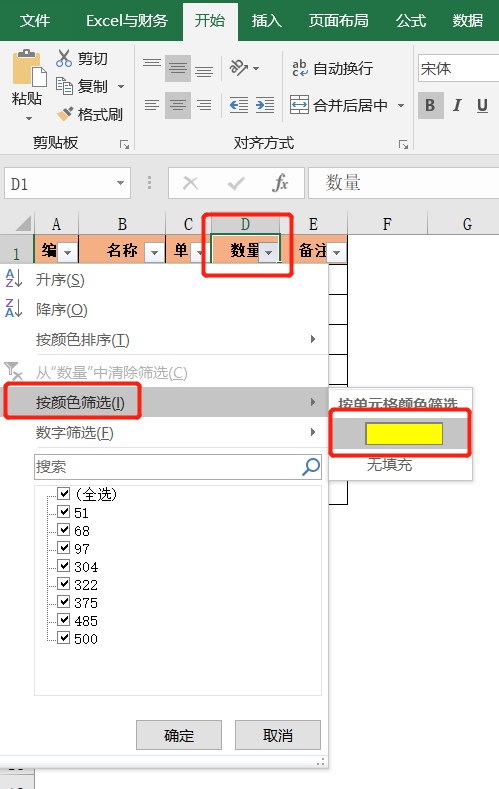The image size is (499, 789).
Task: Expand the Name Box dropdown
Action: tap(120, 183)
